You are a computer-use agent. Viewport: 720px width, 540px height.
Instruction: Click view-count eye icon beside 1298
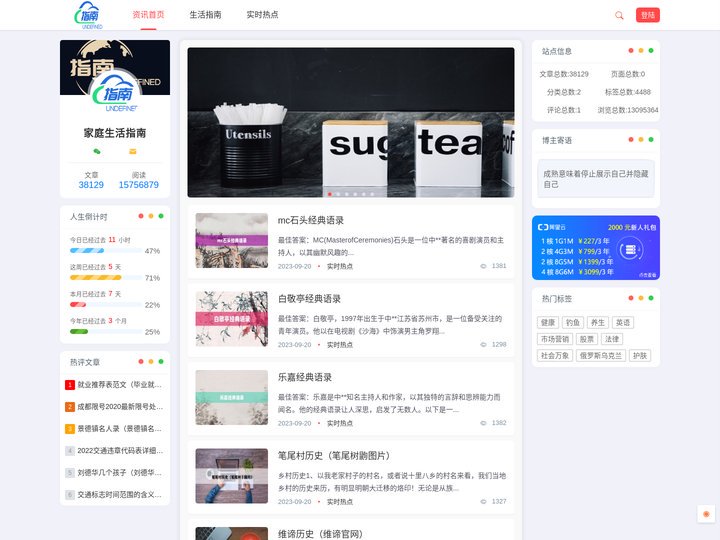pos(483,344)
